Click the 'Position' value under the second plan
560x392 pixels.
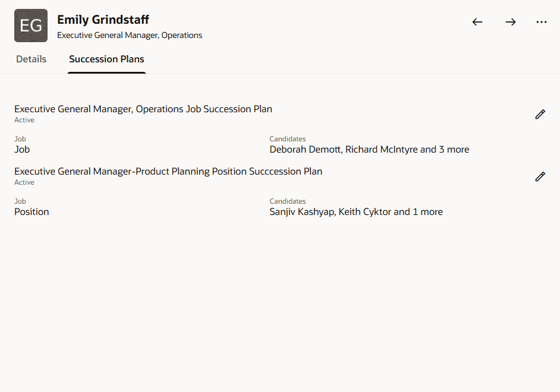click(x=31, y=211)
